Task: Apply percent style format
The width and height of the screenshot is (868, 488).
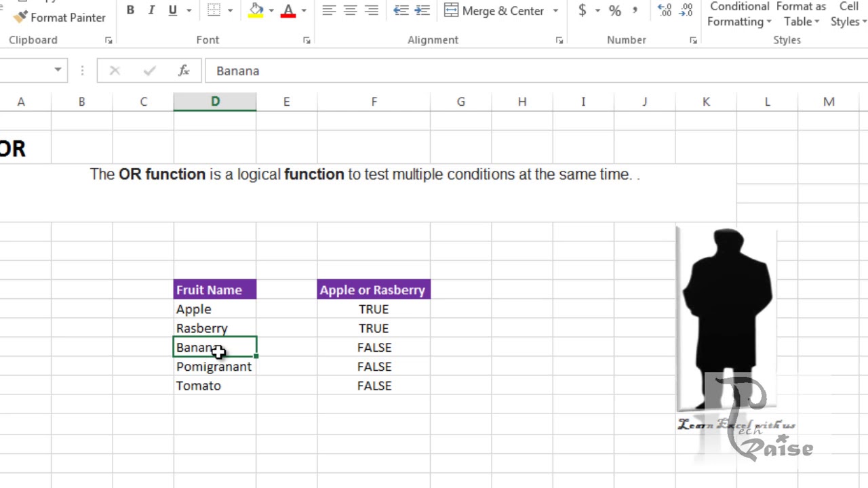Action: (x=615, y=10)
